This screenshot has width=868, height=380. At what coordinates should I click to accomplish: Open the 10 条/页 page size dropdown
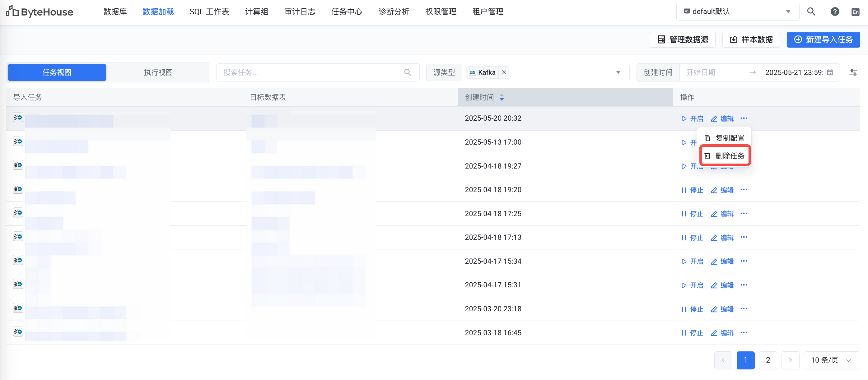[x=832, y=360]
